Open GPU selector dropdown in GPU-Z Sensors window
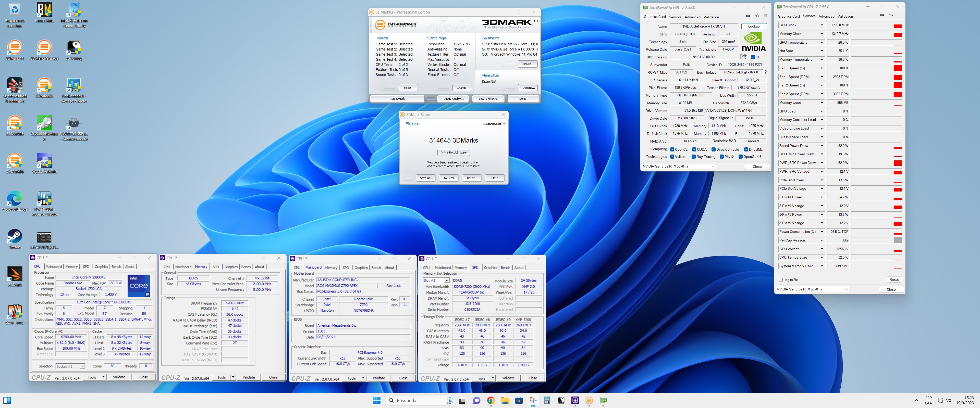 click(812, 289)
